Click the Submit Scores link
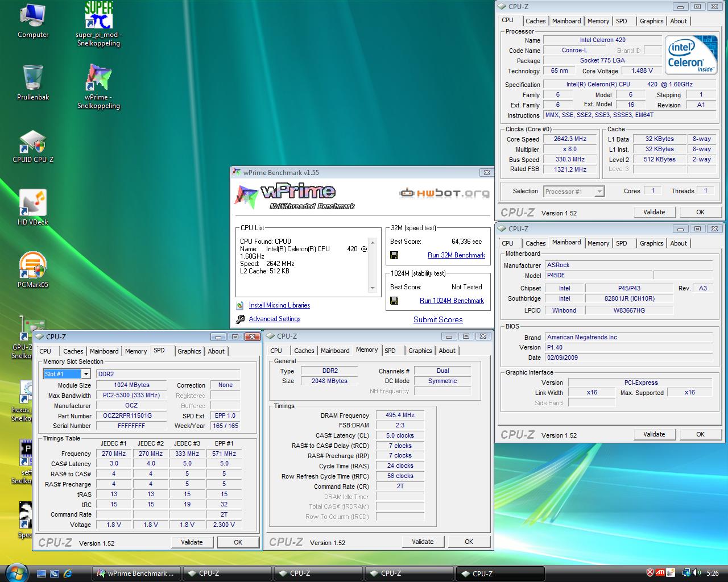 tap(438, 319)
